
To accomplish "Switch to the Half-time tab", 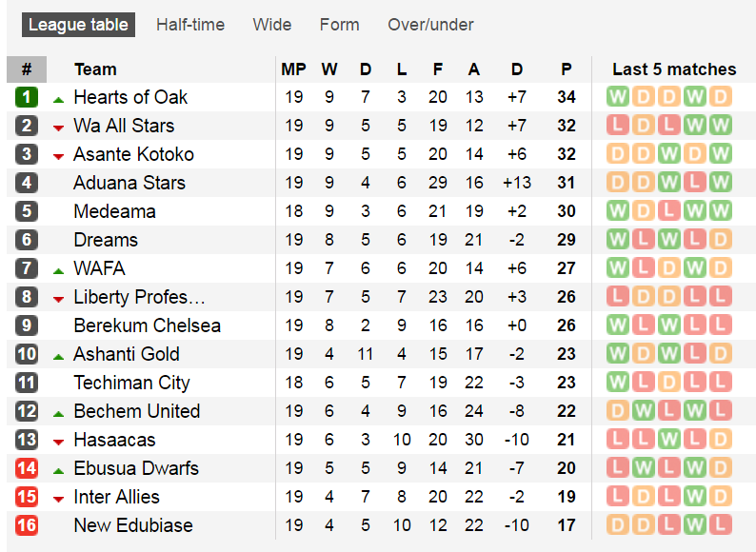I will pos(190,25).
